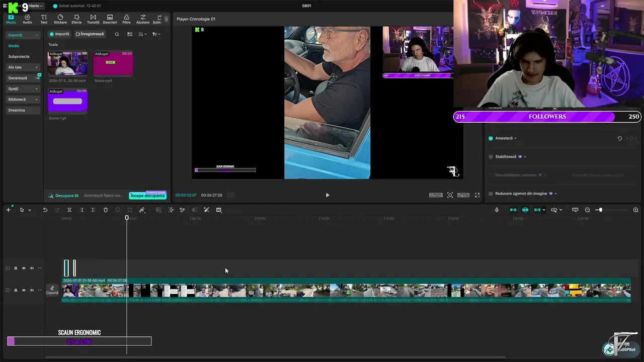Screen dimensions: 644x362
Task: Mute the main video track audio
Action: 32,290
